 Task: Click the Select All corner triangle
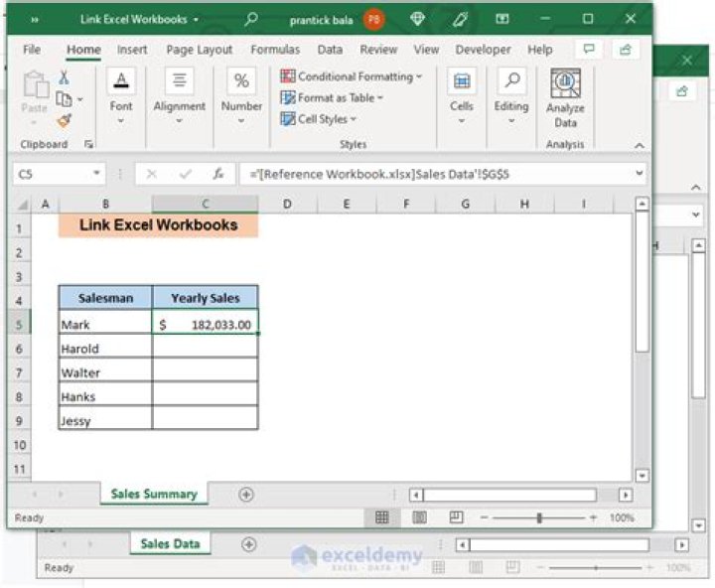click(x=22, y=205)
